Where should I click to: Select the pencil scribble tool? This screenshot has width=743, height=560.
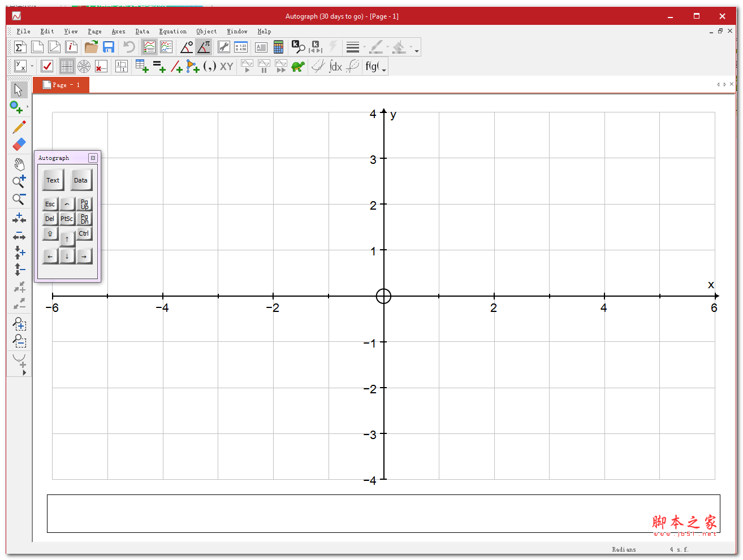pos(19,127)
